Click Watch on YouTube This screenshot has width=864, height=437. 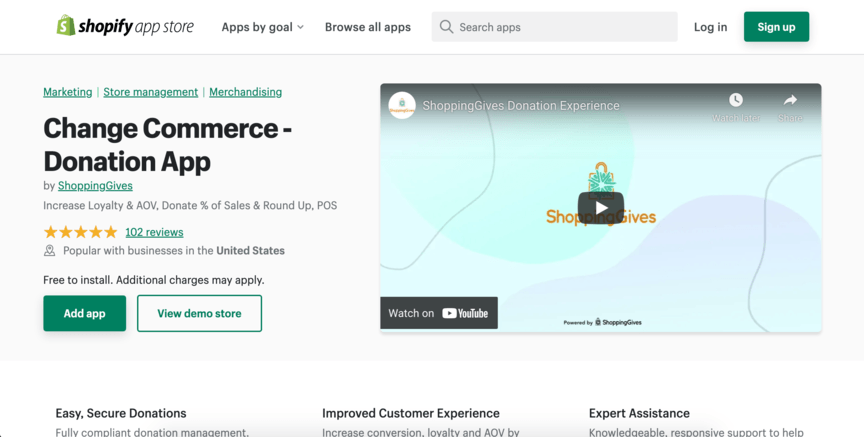click(439, 313)
